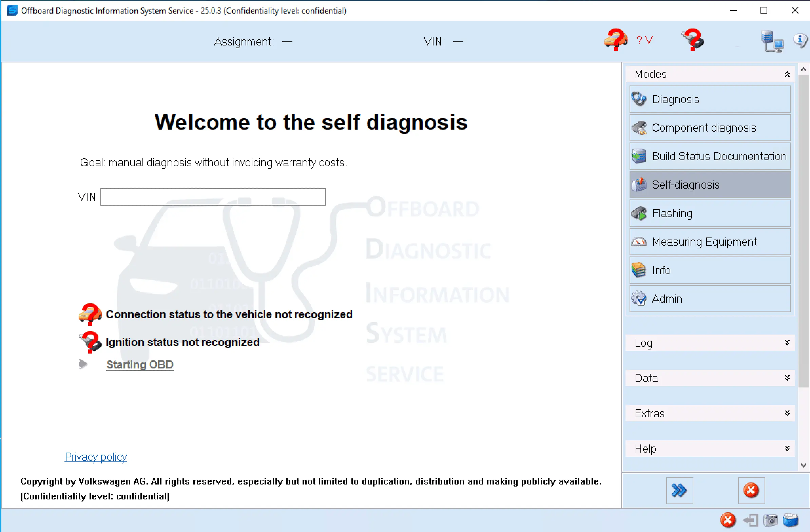This screenshot has width=810, height=532.
Task: Click the play arrow next to Starting OBD
Action: point(83,364)
